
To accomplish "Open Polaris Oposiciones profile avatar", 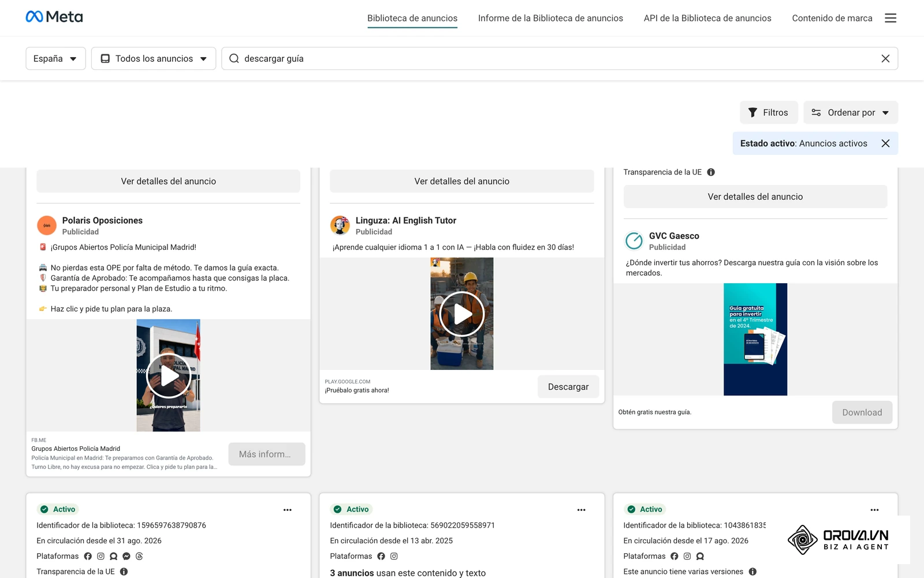I will click(x=47, y=225).
